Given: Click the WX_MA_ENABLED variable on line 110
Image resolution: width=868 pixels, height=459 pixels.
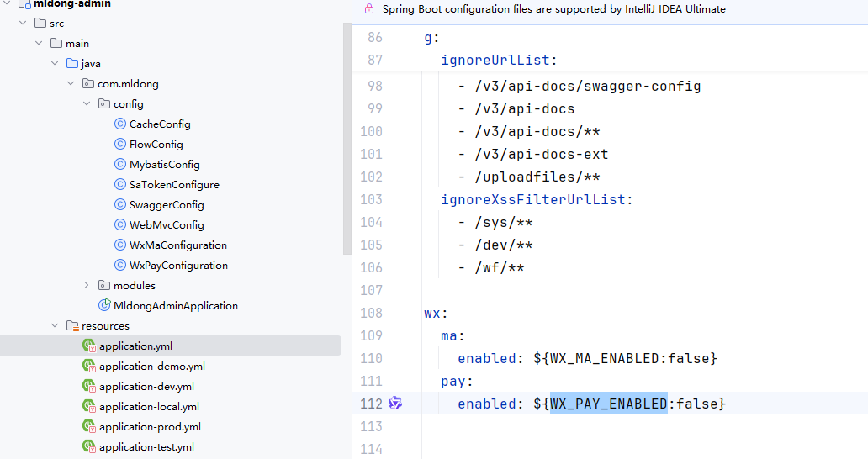Looking at the screenshot, I should tap(606, 359).
